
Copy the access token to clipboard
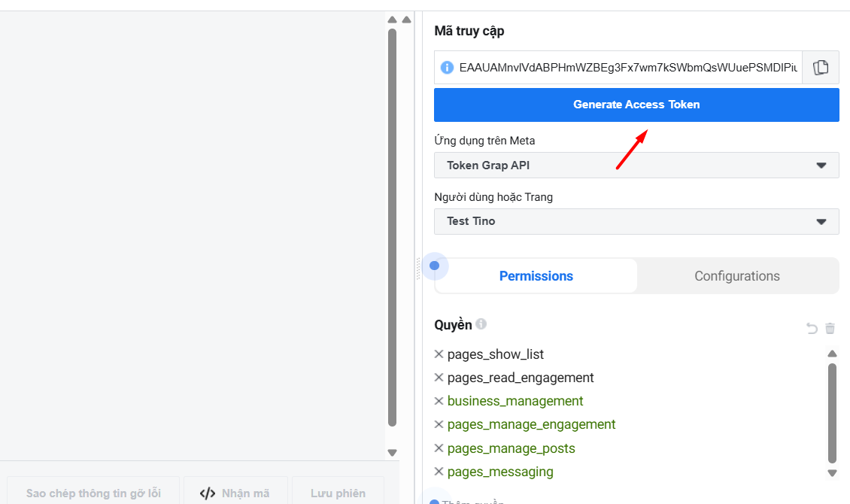click(x=820, y=67)
